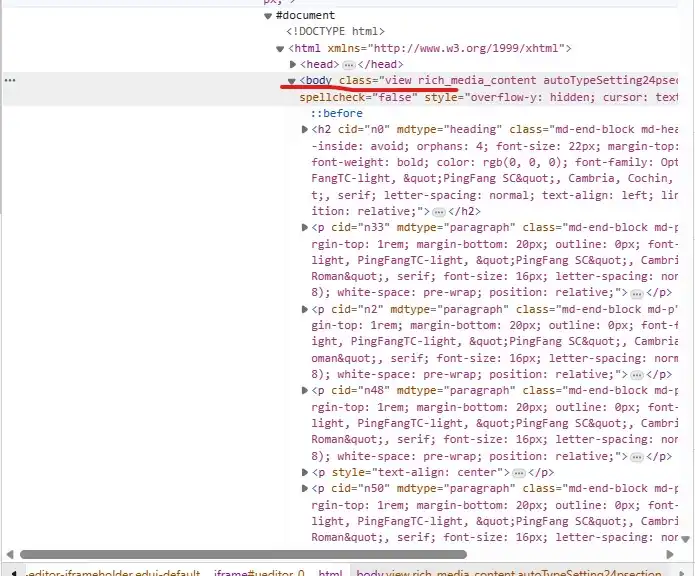Expand the paragraph with cid n2

[x=305, y=309]
